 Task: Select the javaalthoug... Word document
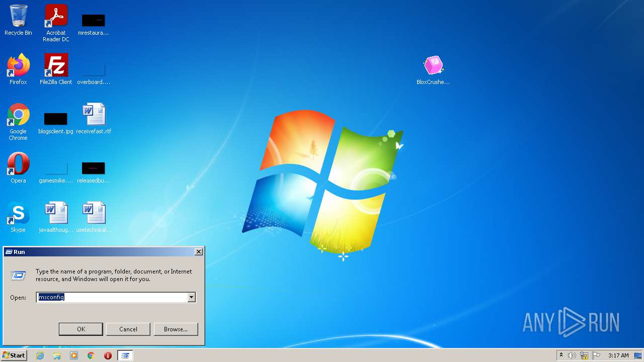pos(56,217)
